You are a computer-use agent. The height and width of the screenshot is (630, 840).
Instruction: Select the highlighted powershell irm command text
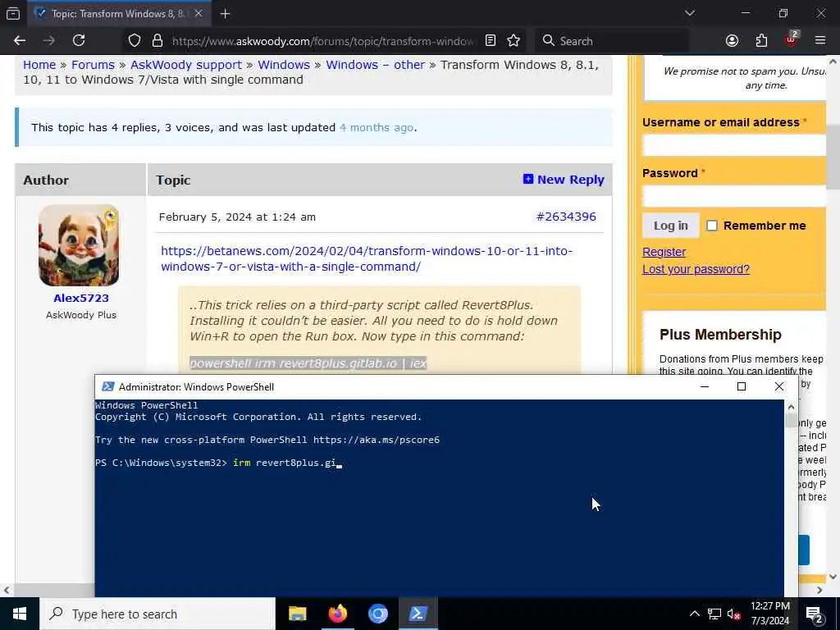pyautogui.click(x=308, y=363)
